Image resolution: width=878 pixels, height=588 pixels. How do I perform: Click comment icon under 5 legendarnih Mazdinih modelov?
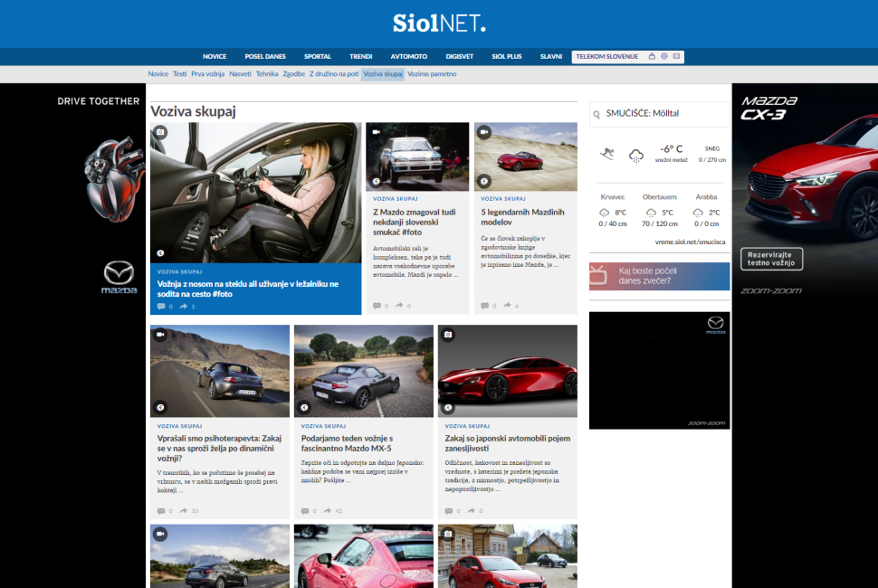coord(484,306)
